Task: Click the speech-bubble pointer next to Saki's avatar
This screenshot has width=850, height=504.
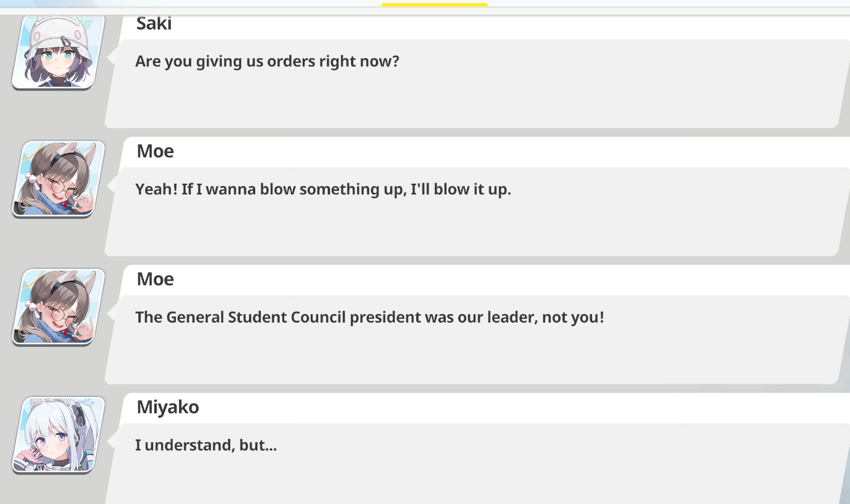Action: pos(112,55)
